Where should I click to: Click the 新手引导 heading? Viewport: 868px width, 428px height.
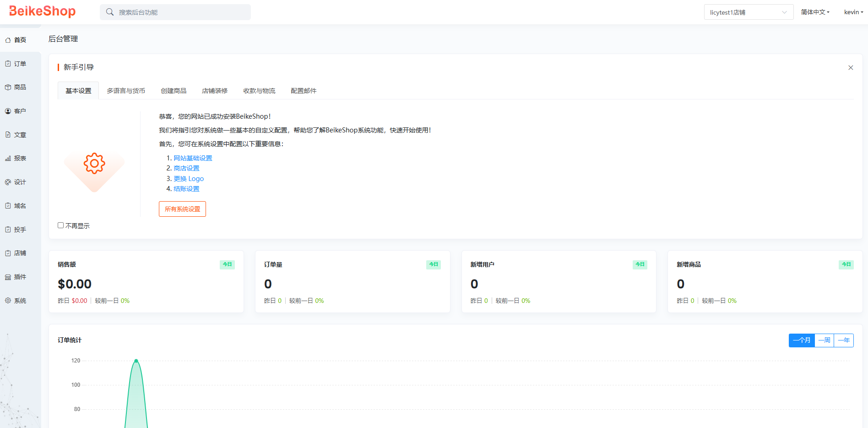pos(79,67)
